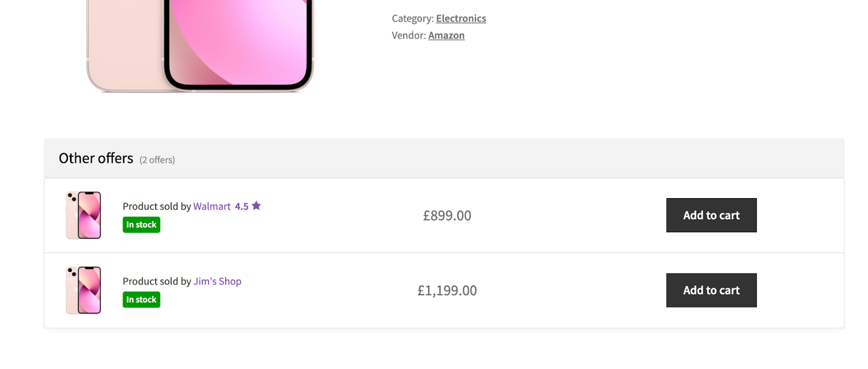Click the £1,199.00 price
This screenshot has width=868, height=369.
(x=447, y=290)
